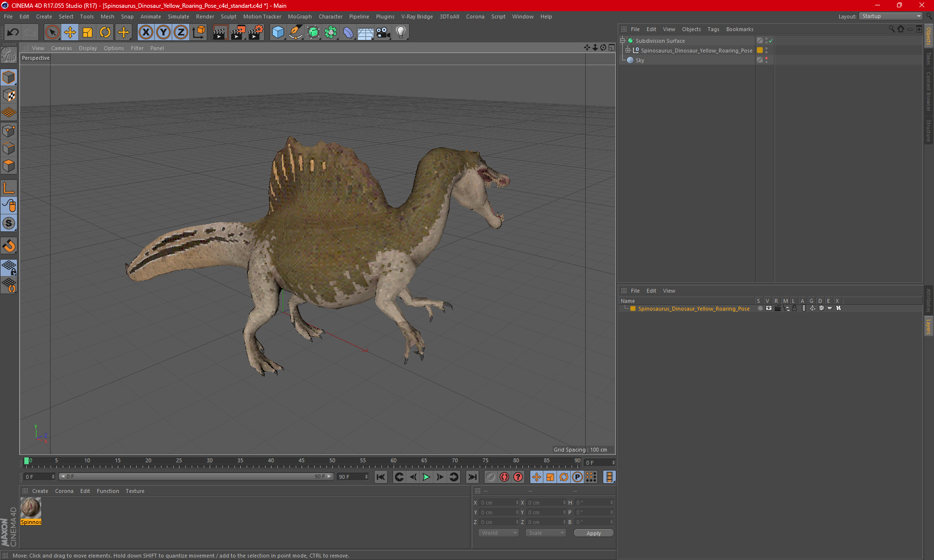The height and width of the screenshot is (560, 934).
Task: Click the timeline preview range slider
Action: pyautogui.click(x=196, y=476)
